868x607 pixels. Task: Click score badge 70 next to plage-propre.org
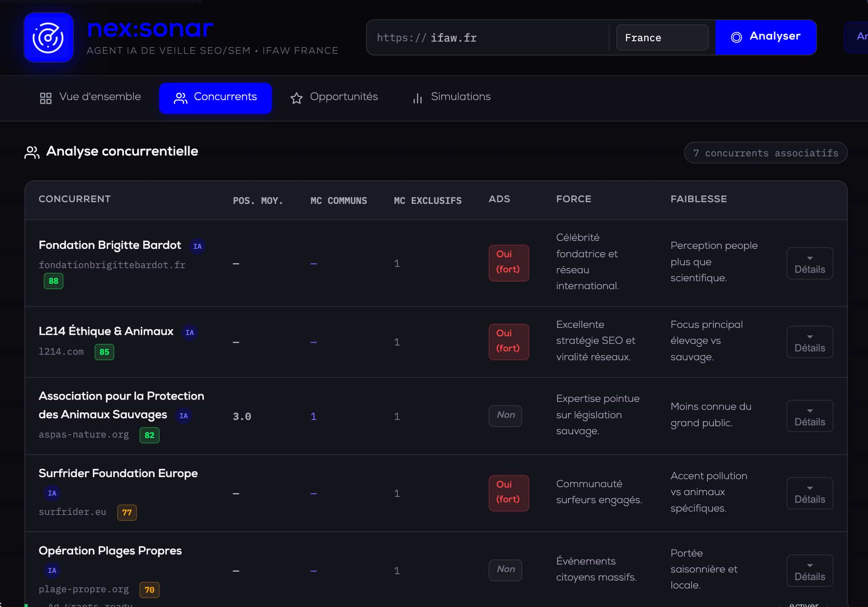coord(150,590)
